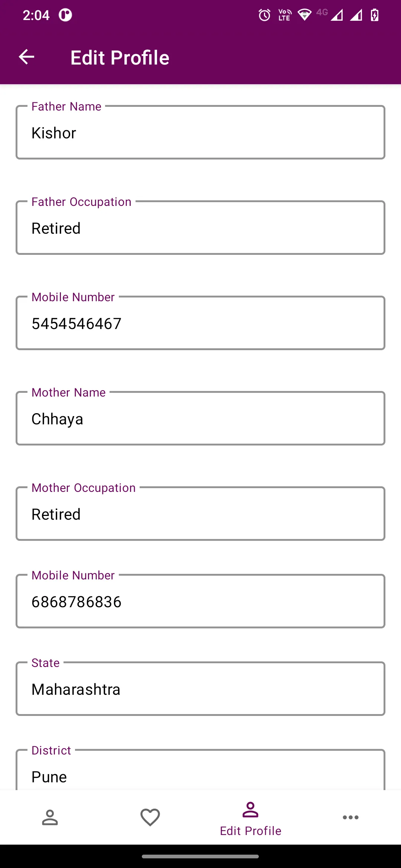Tap the Edit Profile header title
Screen dimensions: 401x868
click(120, 57)
